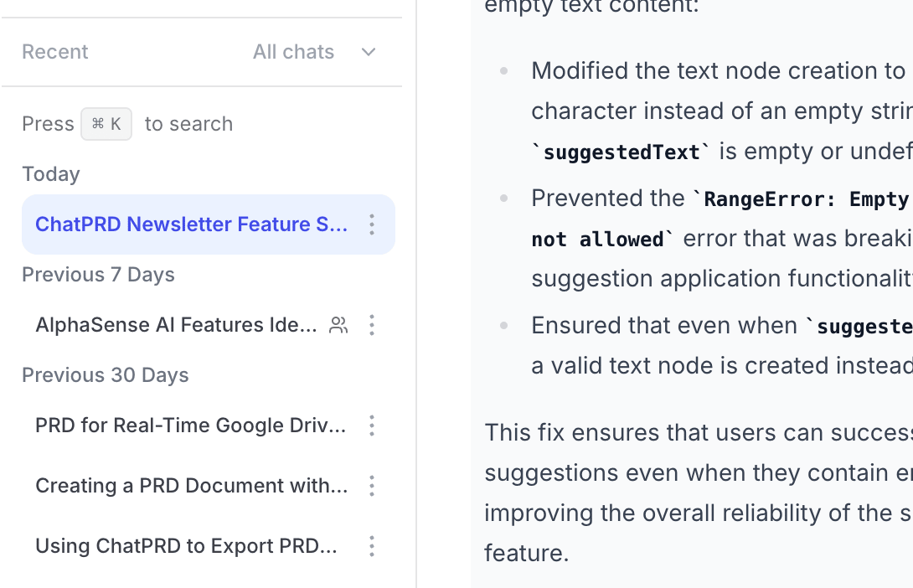Click the Recent section label

click(x=55, y=52)
